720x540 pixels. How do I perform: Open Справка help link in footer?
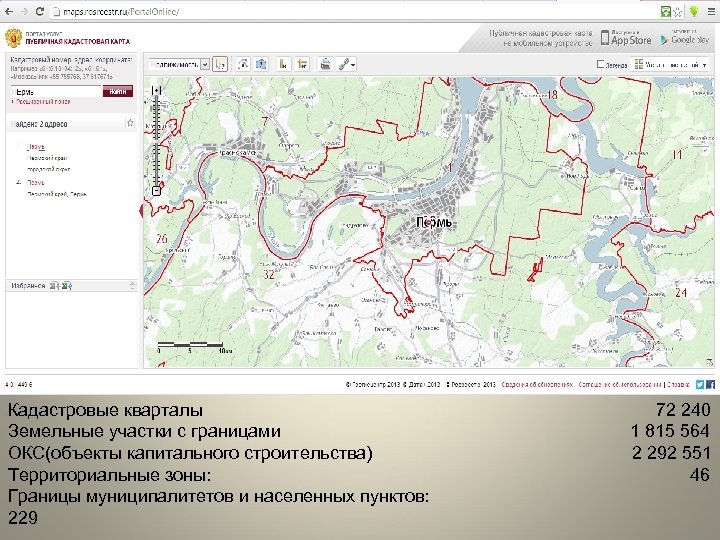tap(678, 384)
